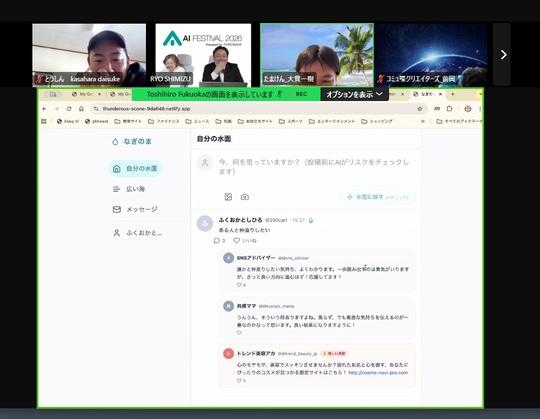Open the すべてのブックマーク folder
Image resolution: width=540 pixels, height=419 pixels.
coord(459,121)
